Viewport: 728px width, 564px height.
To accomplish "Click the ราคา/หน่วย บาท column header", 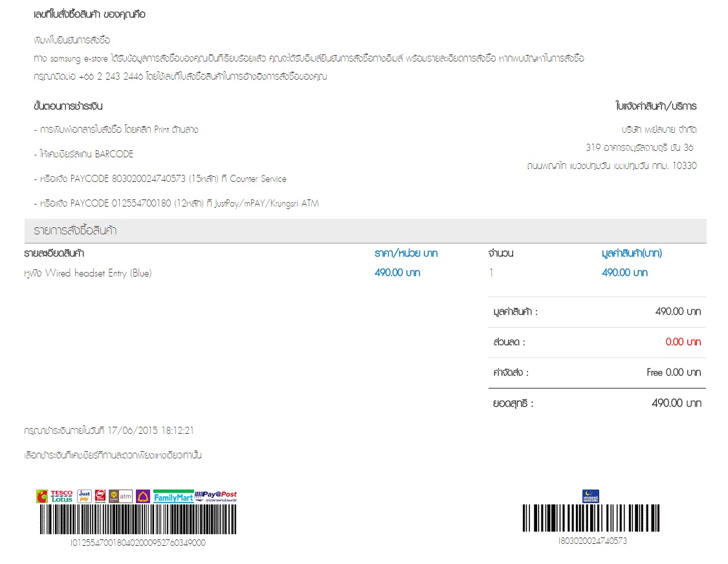I will tap(406, 253).
